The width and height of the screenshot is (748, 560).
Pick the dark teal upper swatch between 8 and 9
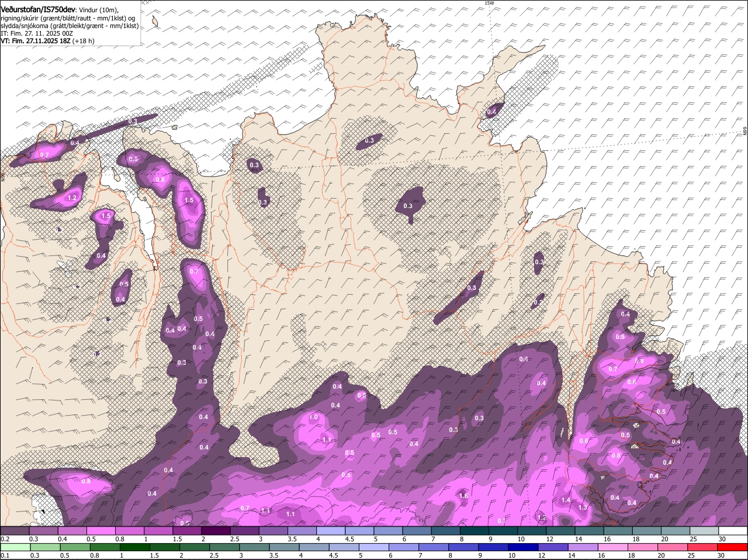[x=475, y=531]
